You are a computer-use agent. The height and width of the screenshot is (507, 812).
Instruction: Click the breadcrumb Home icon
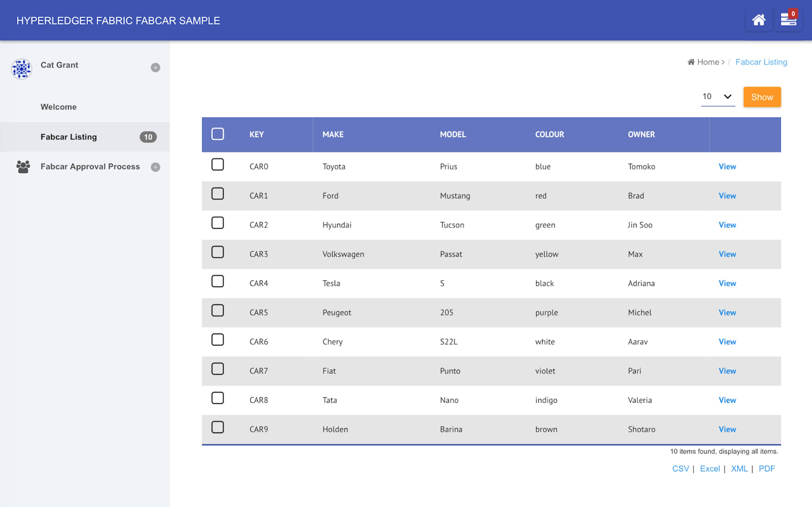691,62
